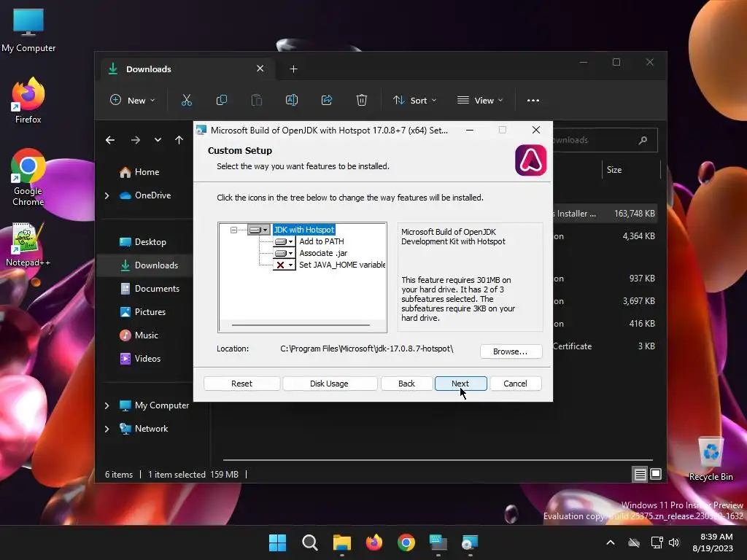Select JDK with Hotspot tree item
This screenshot has height=560, width=747.
pos(304,230)
